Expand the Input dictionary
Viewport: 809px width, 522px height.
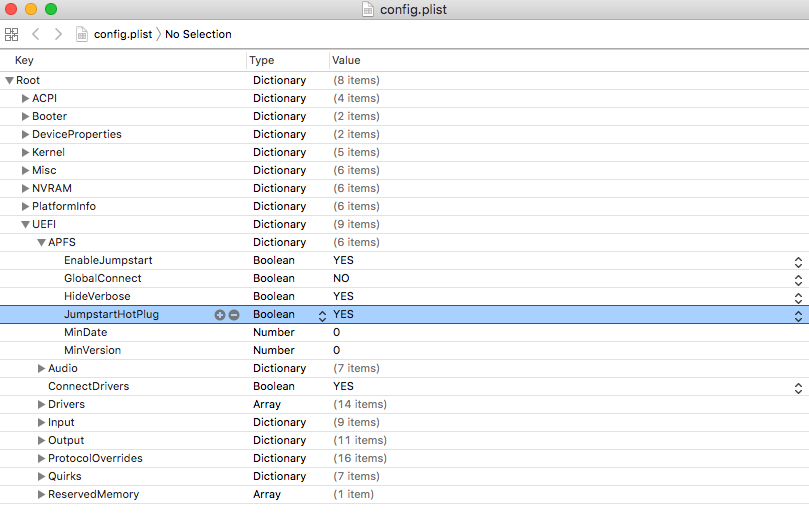coord(41,422)
